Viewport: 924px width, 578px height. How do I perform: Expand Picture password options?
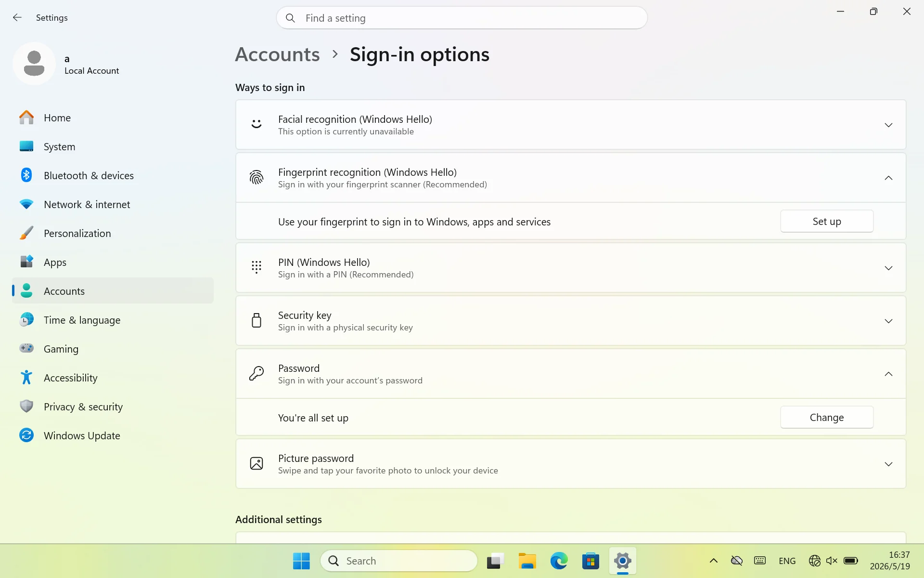tap(571, 464)
